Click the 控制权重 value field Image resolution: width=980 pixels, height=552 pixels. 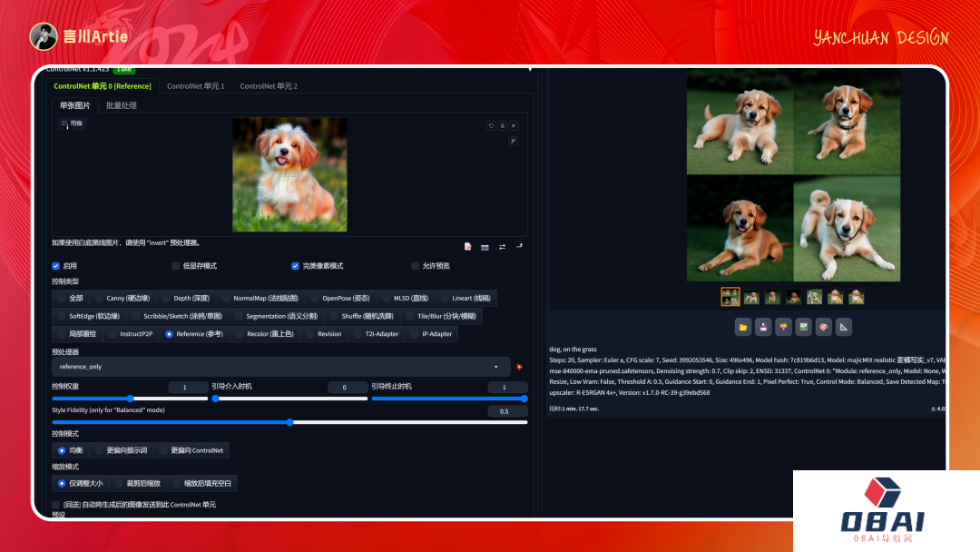(188, 387)
